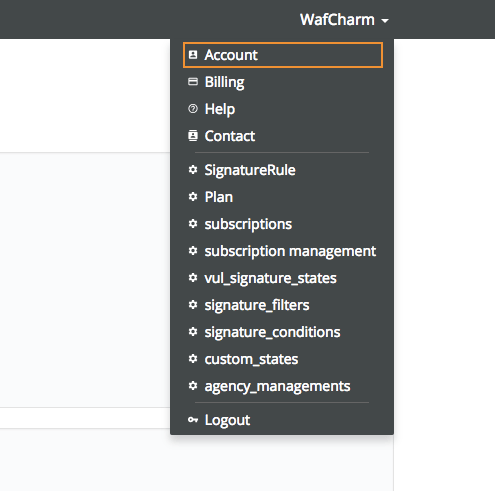Click the gear icon beside SignatureRule
The image size is (495, 491).
pos(193,170)
